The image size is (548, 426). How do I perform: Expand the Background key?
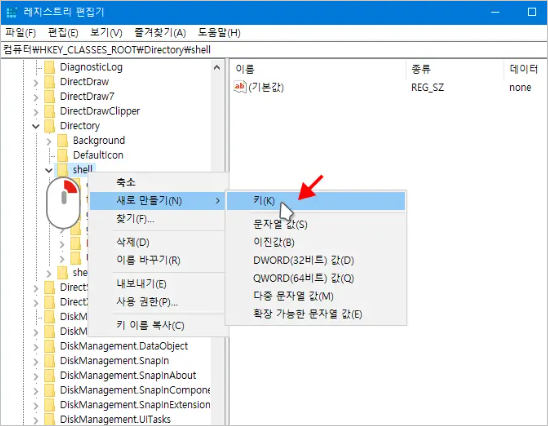49,141
